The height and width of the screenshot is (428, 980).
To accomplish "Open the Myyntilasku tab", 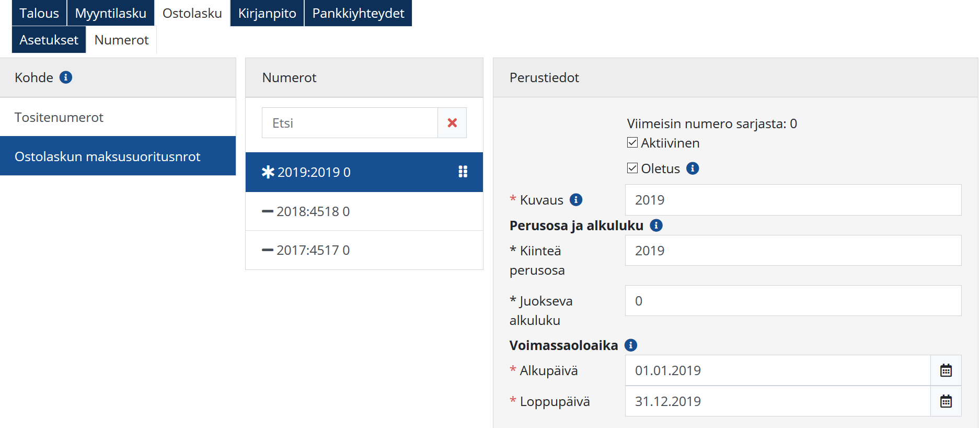I will click(x=110, y=13).
